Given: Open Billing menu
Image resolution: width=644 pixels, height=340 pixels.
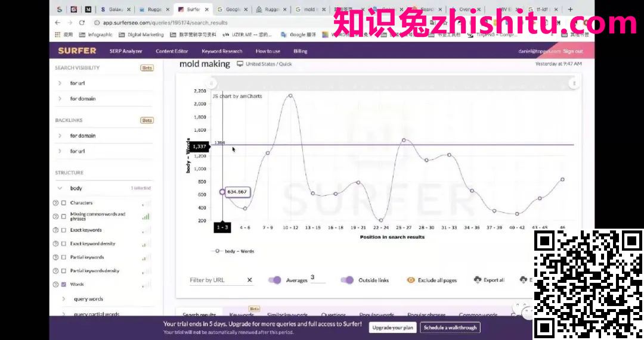Looking at the screenshot, I should click(300, 51).
